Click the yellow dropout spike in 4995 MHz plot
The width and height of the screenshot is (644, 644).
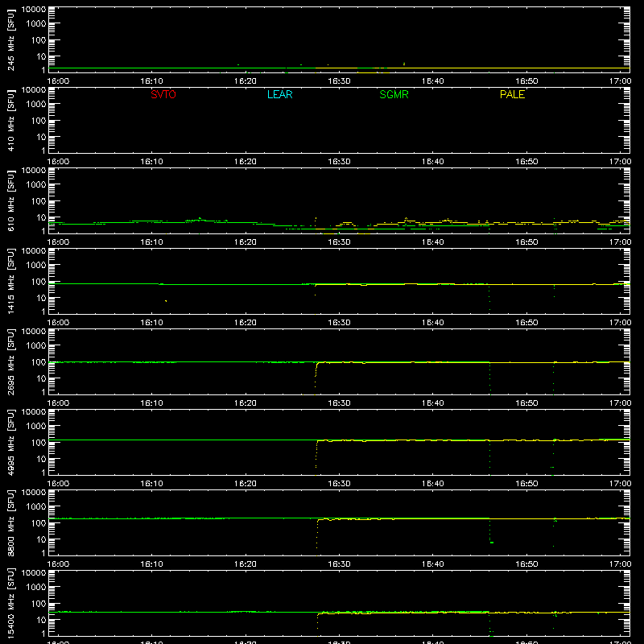point(316,456)
